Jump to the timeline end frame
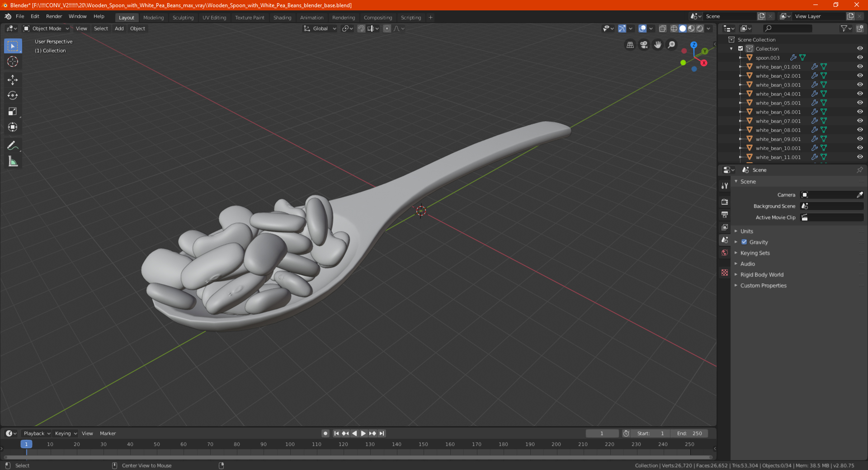 pos(382,433)
